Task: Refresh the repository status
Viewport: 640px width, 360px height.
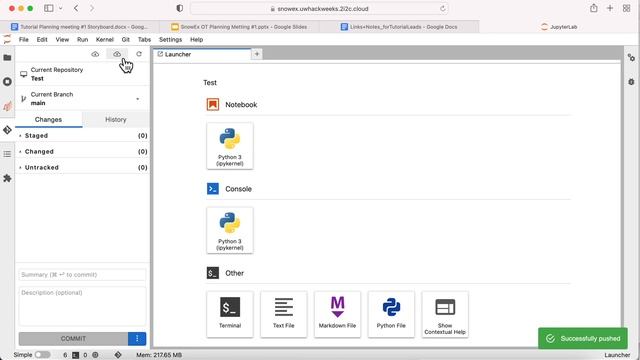Action: click(x=139, y=54)
